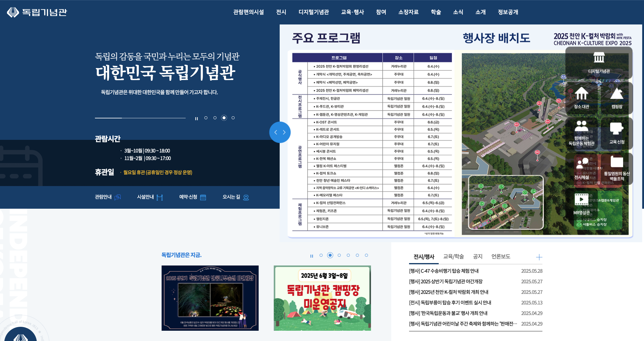The height and width of the screenshot is (341, 644).
Task: Click the 오시는 길 location icon
Action: 246,197
